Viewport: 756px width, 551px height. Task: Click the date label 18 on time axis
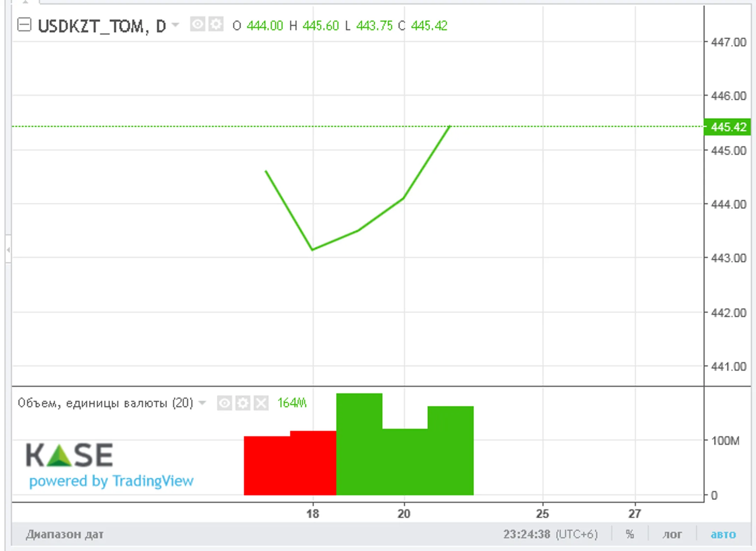pos(313,514)
